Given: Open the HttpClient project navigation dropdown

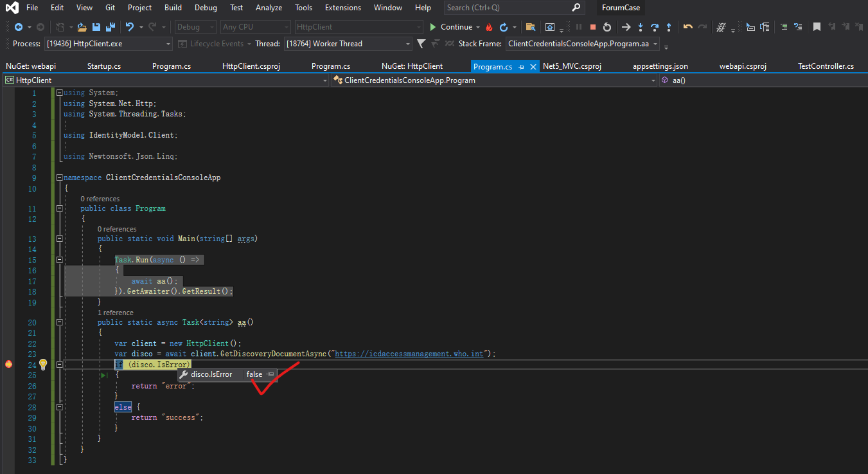Looking at the screenshot, I should coord(166,80).
